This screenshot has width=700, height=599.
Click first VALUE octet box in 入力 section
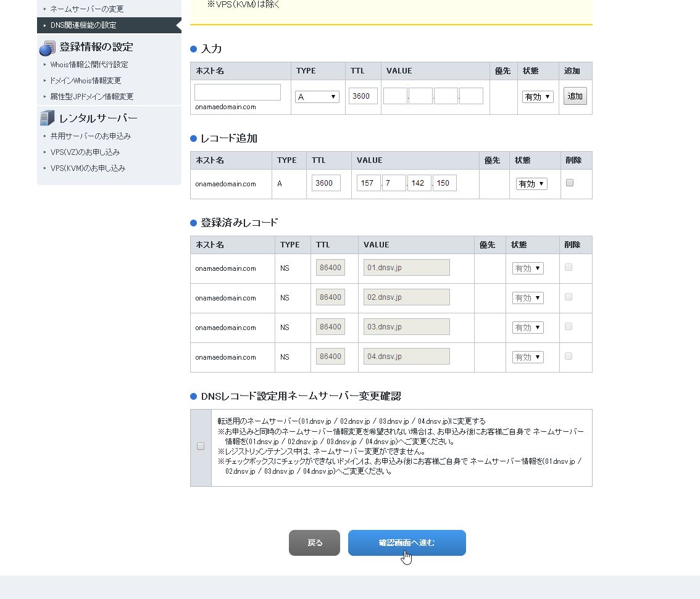(395, 96)
